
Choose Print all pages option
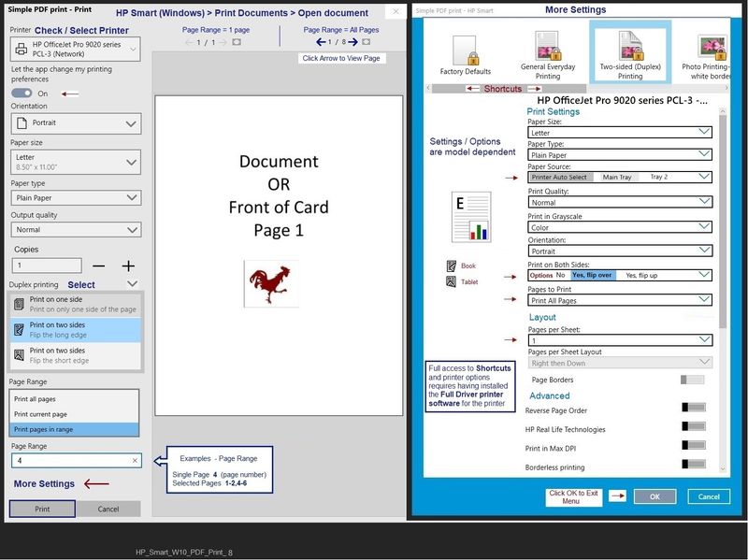pyautogui.click(x=75, y=399)
